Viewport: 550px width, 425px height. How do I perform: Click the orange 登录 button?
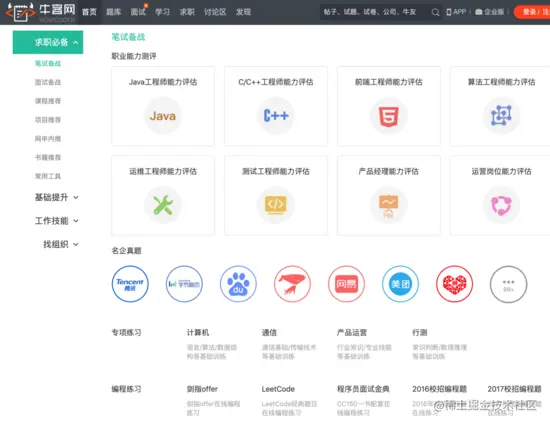click(532, 12)
